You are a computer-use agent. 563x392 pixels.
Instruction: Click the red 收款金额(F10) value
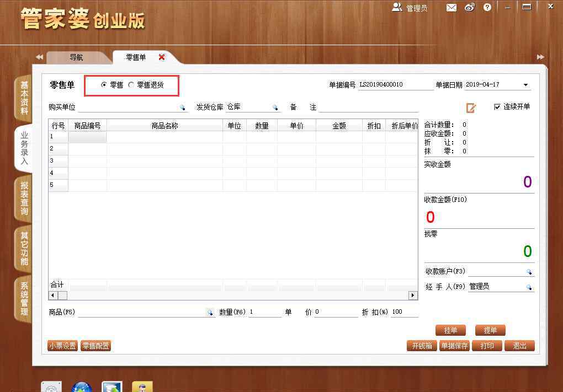click(x=430, y=217)
